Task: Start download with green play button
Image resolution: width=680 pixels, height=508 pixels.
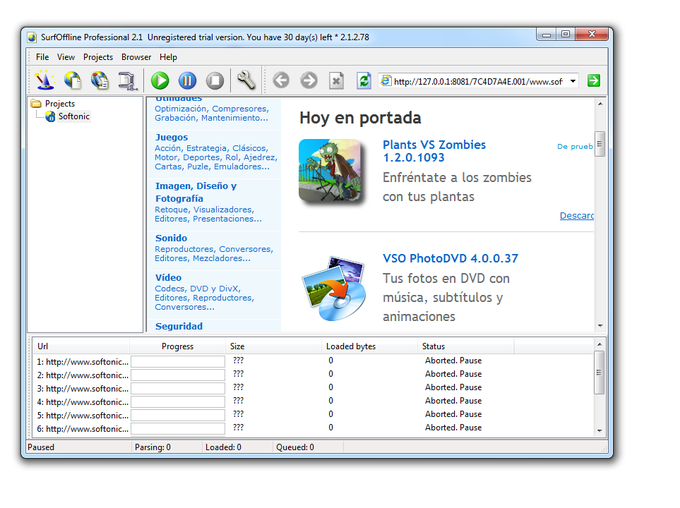Action: 160,81
